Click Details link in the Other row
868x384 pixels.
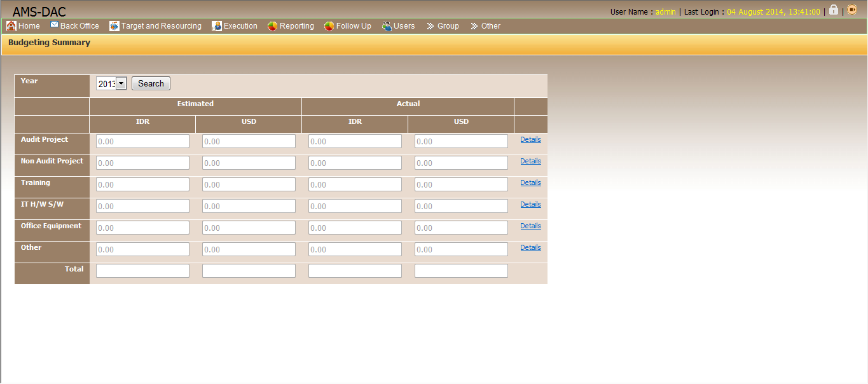click(x=530, y=248)
